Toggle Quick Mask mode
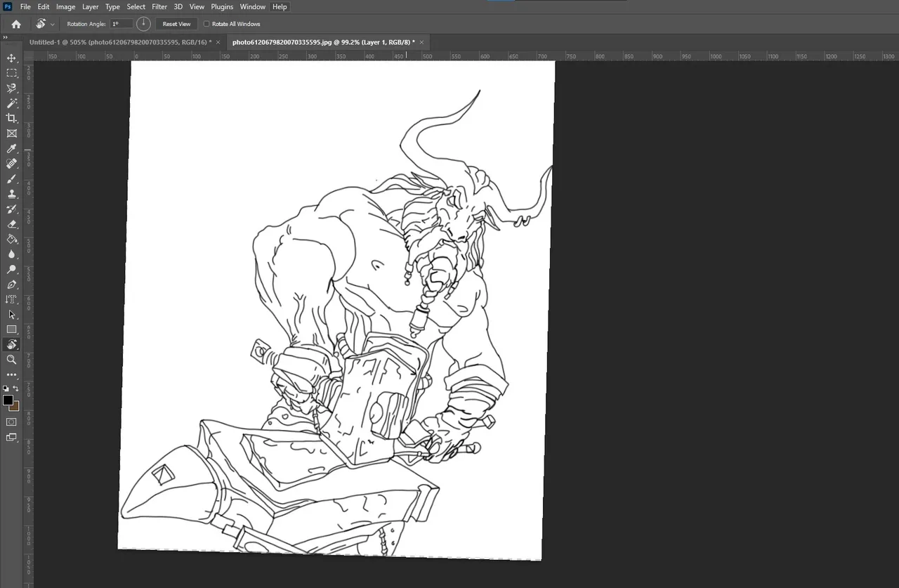The height and width of the screenshot is (588, 899). click(x=11, y=422)
